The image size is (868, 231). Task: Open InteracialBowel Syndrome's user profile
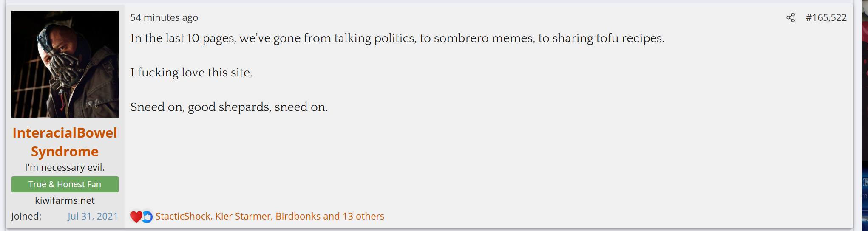coord(65,133)
